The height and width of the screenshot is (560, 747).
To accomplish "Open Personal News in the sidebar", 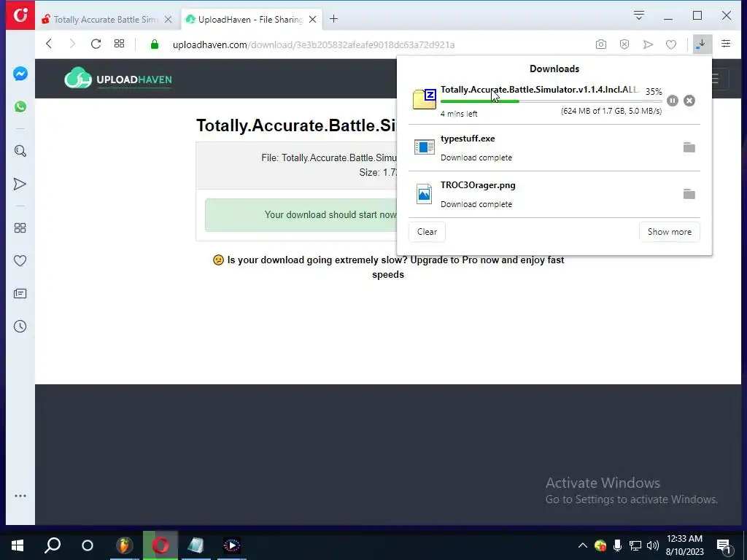I will [x=20, y=293].
